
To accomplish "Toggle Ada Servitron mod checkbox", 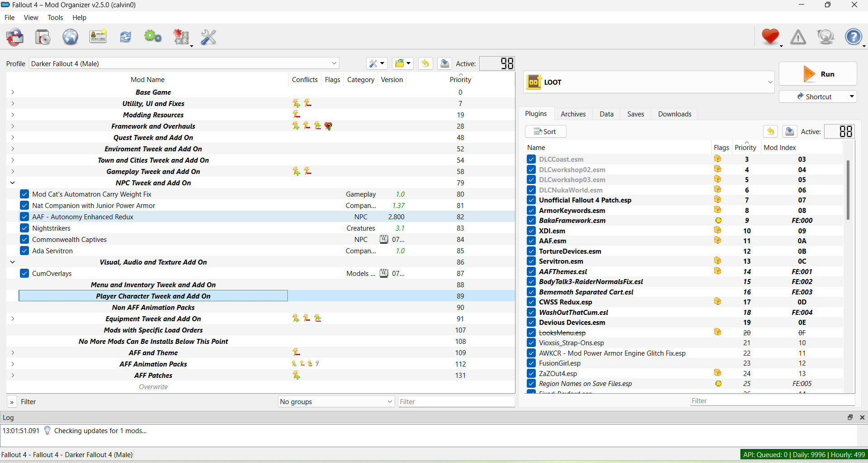I will pyautogui.click(x=24, y=251).
